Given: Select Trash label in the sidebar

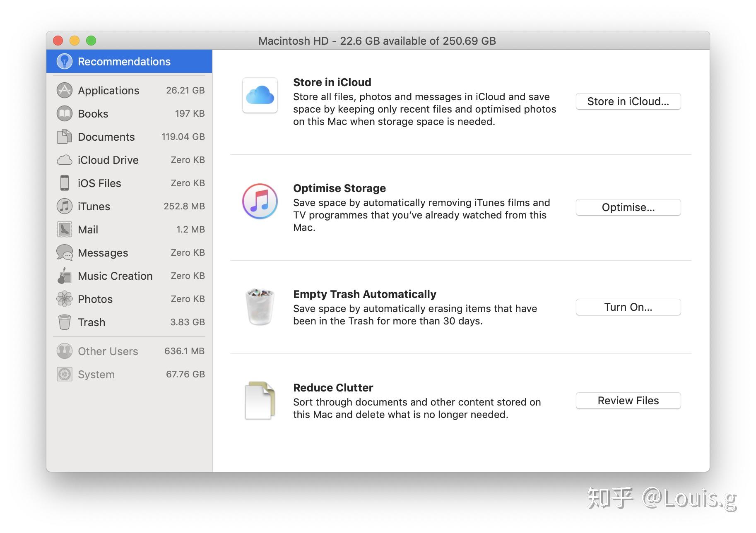Looking at the screenshot, I should point(91,322).
